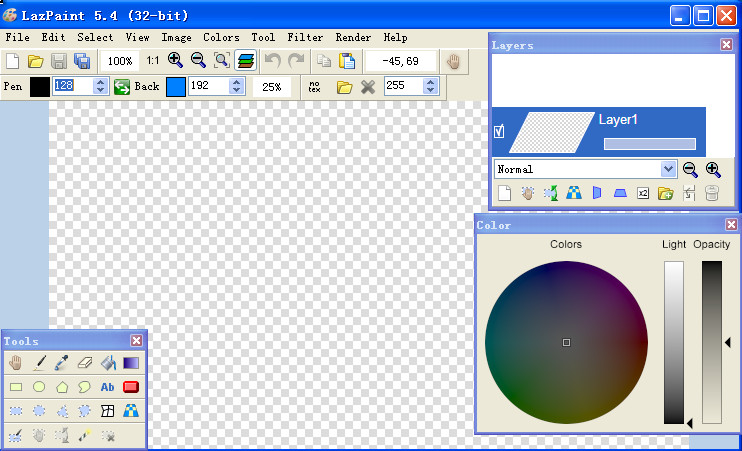742x451 pixels.
Task: Select the Flood fill bucket tool
Action: (x=108, y=363)
